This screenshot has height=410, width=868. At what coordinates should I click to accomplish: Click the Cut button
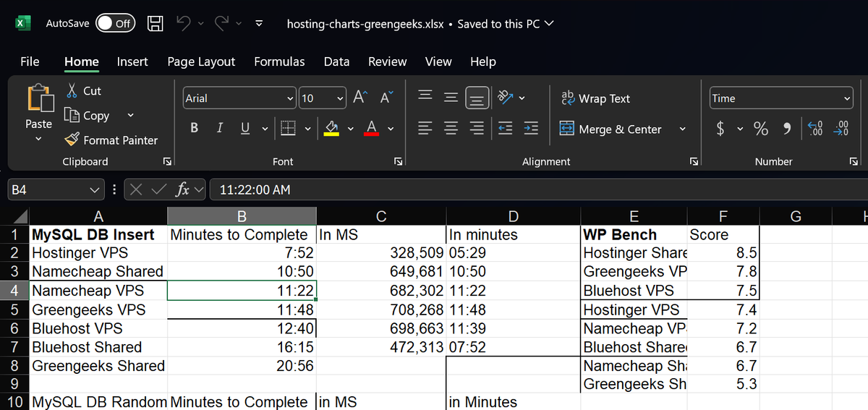click(84, 91)
